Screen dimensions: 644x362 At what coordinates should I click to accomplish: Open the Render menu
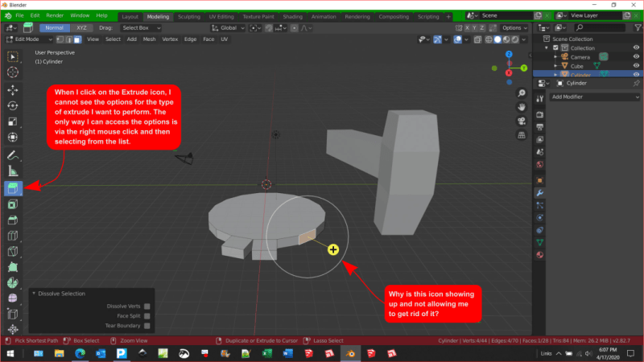(55, 15)
